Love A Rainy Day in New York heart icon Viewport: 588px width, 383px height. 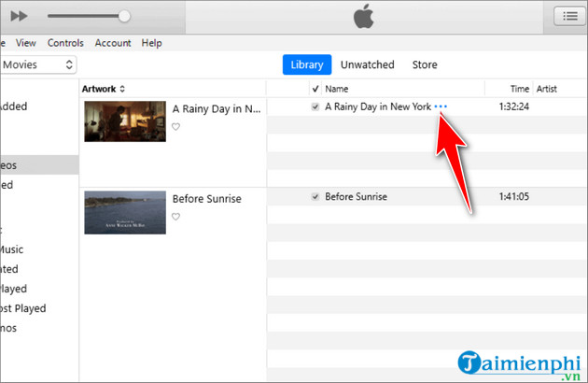point(175,127)
